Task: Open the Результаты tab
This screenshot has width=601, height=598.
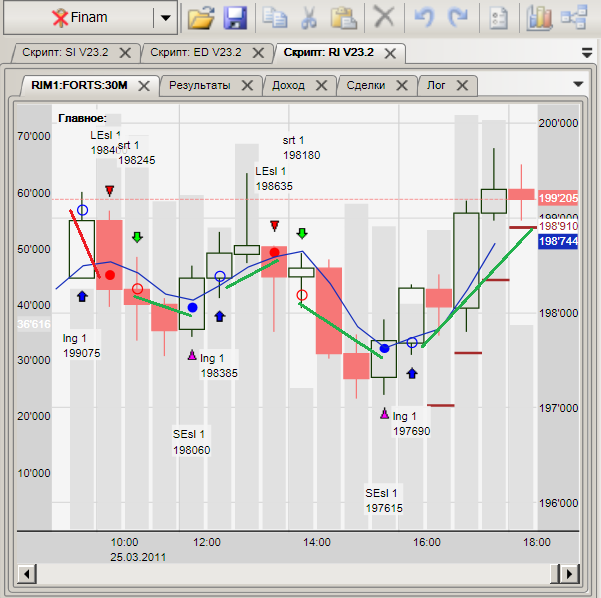Action: pyautogui.click(x=200, y=85)
